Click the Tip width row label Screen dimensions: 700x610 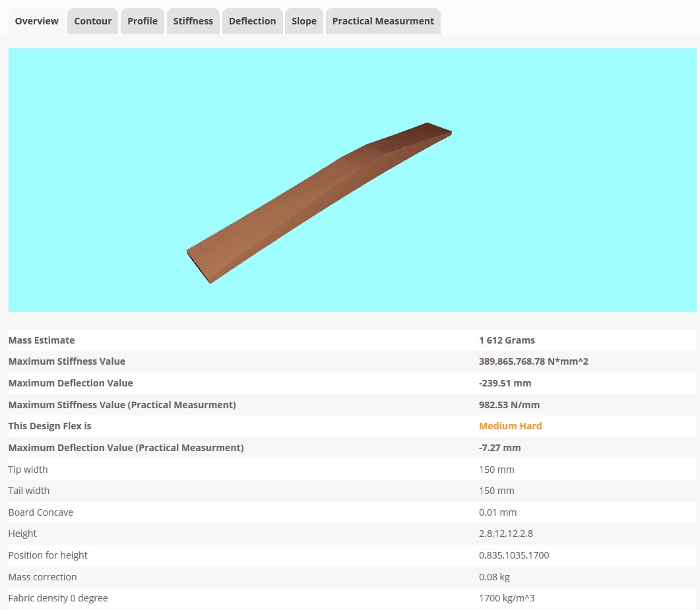[x=28, y=470]
